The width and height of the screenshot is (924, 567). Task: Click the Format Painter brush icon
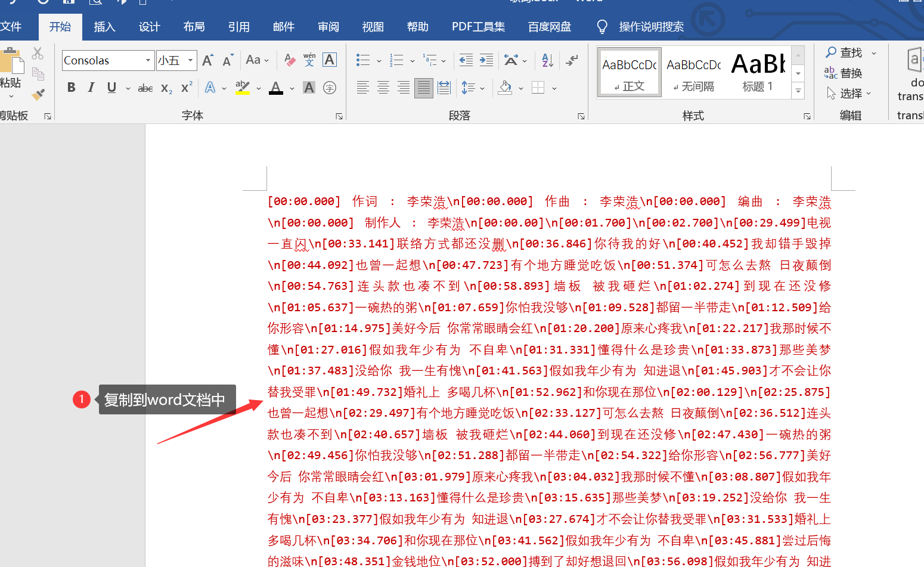38,94
